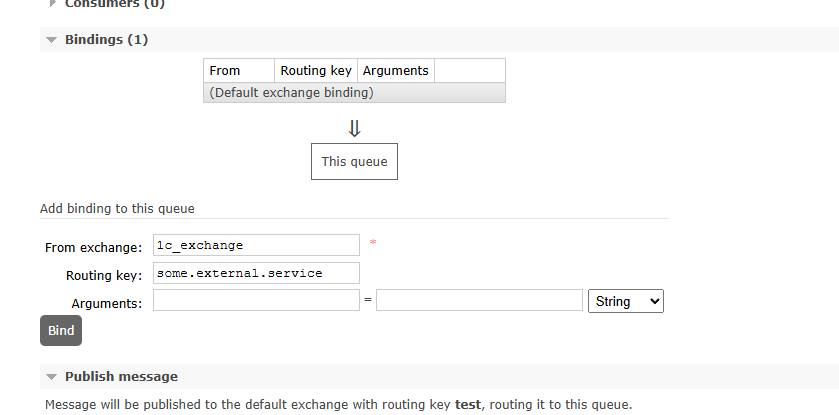This screenshot has height=415, width=839.
Task: Click the Publish message section title
Action: coord(121,377)
